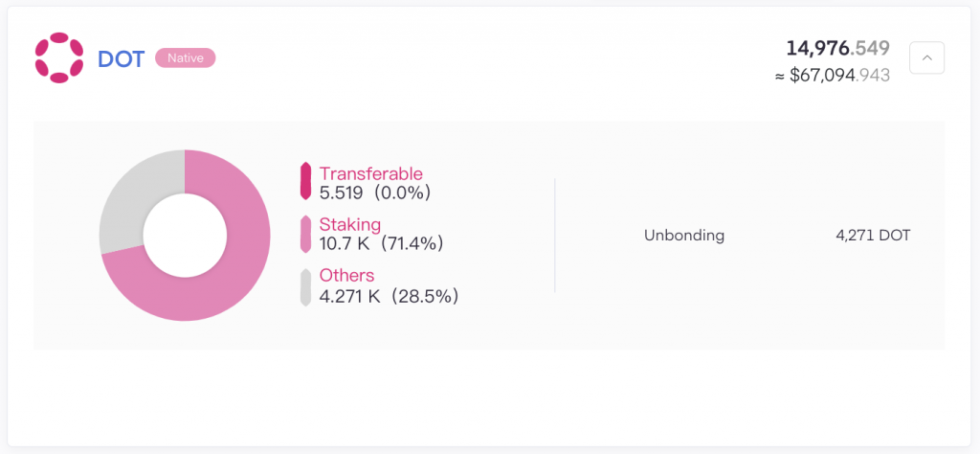This screenshot has height=454, width=980.
Task: Click the 5.519 (0.0%) transferable value
Action: [375, 192]
